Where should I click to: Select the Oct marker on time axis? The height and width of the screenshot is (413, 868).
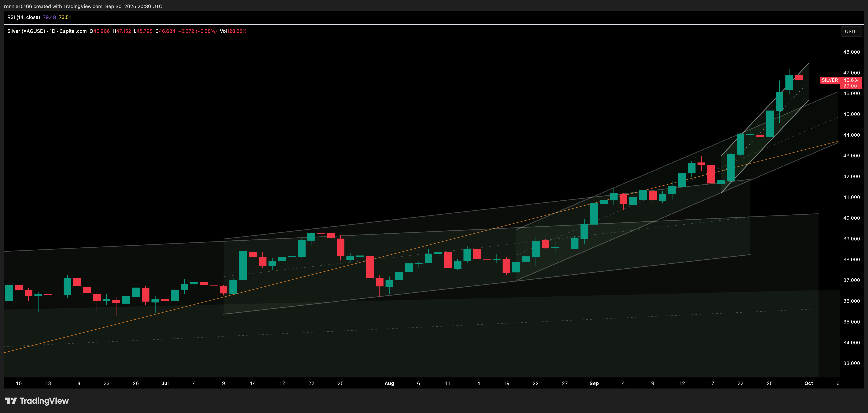(x=808, y=383)
